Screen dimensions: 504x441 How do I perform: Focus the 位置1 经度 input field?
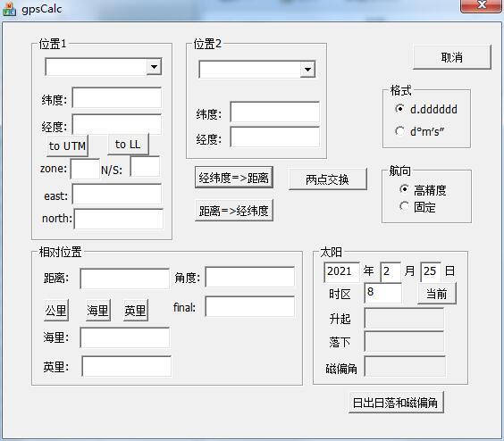[117, 124]
